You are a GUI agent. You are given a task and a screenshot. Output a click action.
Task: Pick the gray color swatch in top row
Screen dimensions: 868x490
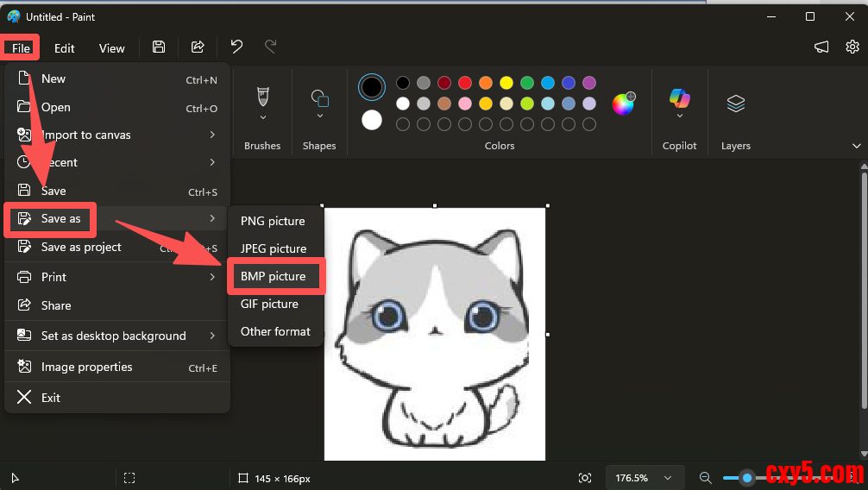coord(424,83)
